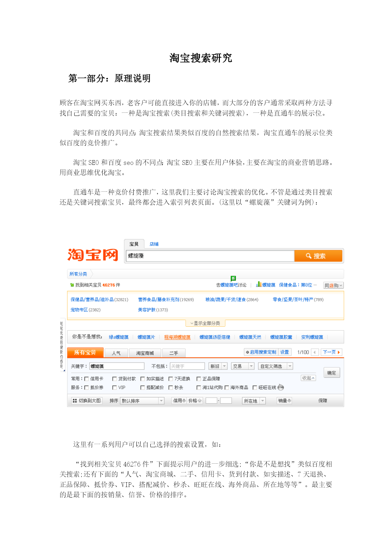The image size is (392, 554).
Task: Click the 安利螺旋藻 suggestion link
Action: pos(312,337)
